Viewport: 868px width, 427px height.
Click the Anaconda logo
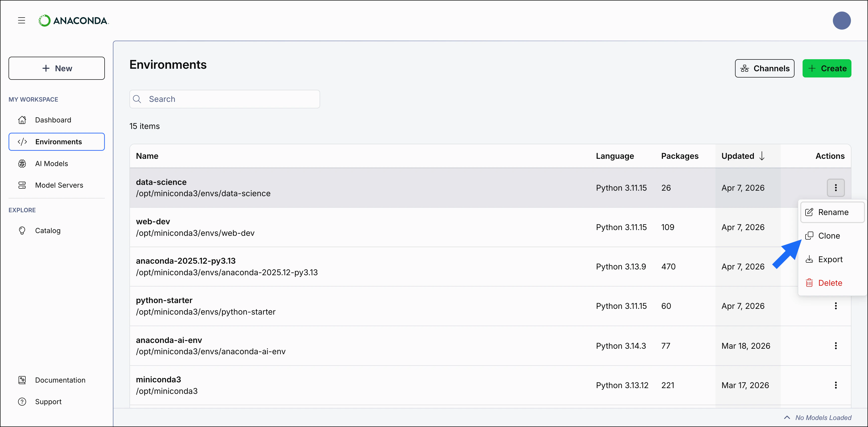pyautogui.click(x=74, y=20)
